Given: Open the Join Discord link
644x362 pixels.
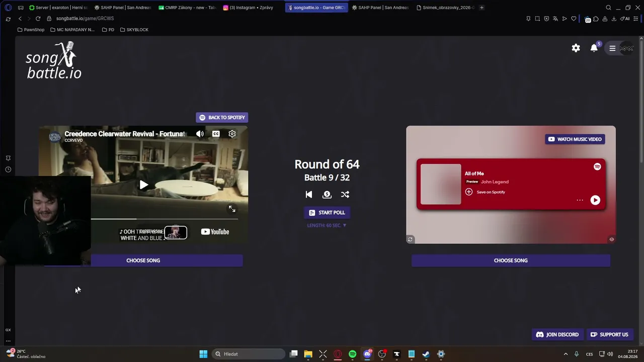Looking at the screenshot, I should coord(557,335).
